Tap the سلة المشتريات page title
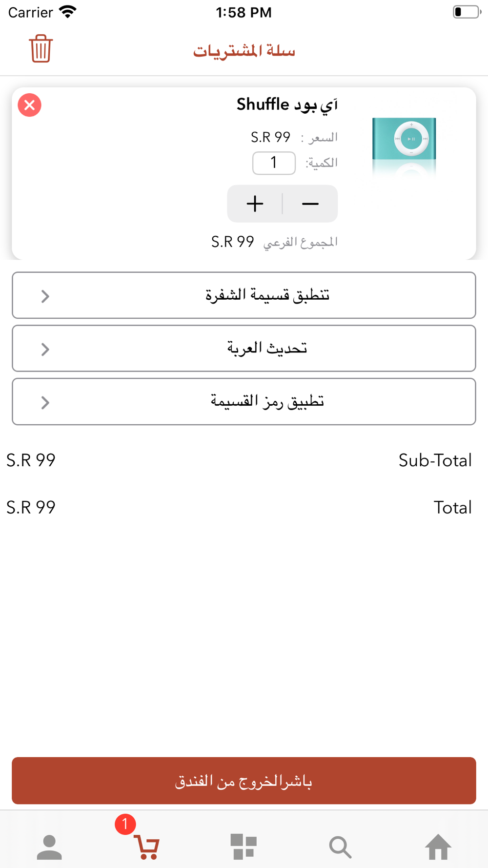Image resolution: width=488 pixels, height=868 pixels. click(244, 50)
